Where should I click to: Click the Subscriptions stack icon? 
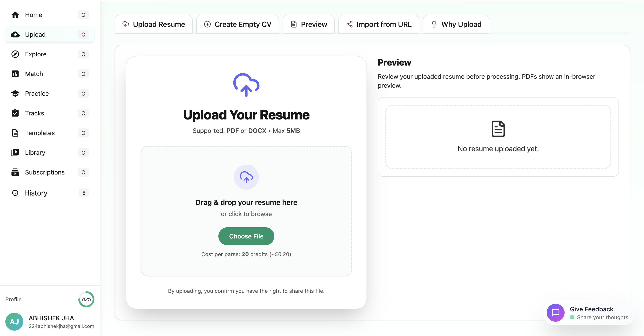coord(15,172)
